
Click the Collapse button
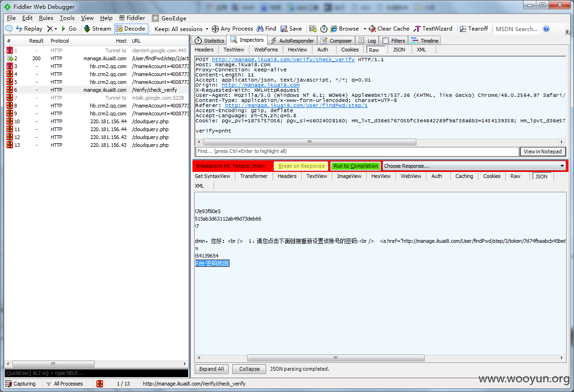coord(249,369)
